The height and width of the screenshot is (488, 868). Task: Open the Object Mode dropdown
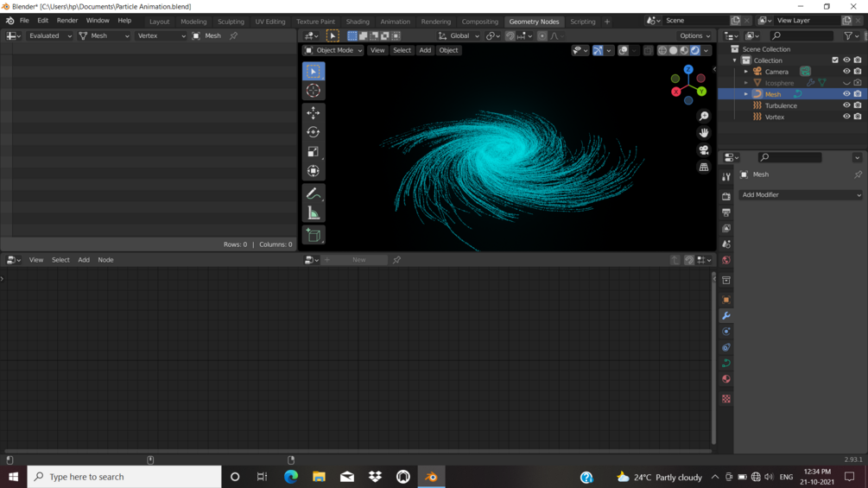(333, 50)
